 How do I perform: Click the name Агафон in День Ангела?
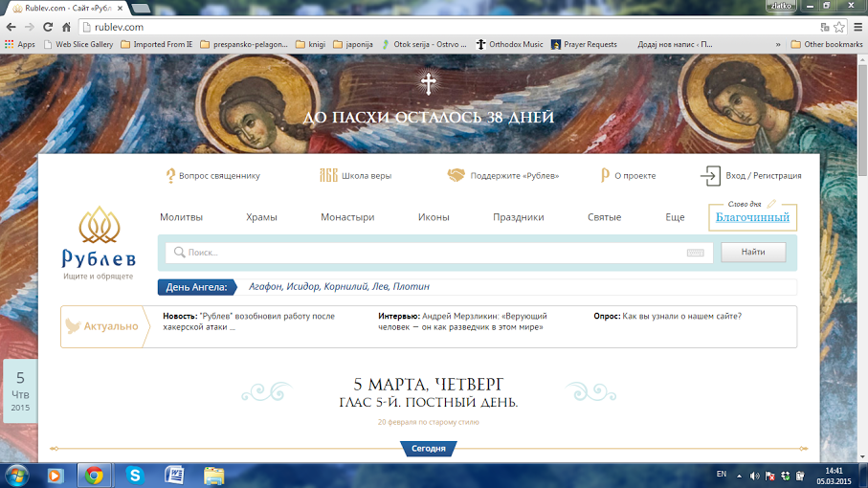pyautogui.click(x=265, y=287)
